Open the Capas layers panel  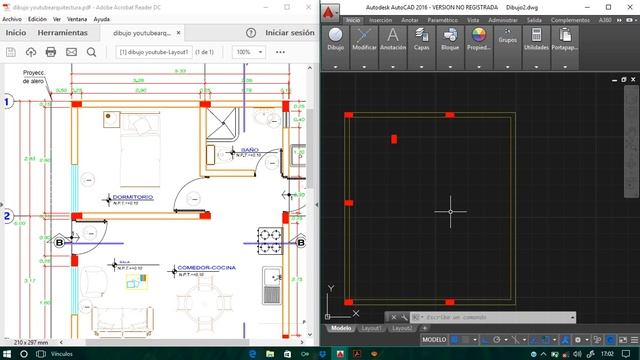(x=422, y=40)
